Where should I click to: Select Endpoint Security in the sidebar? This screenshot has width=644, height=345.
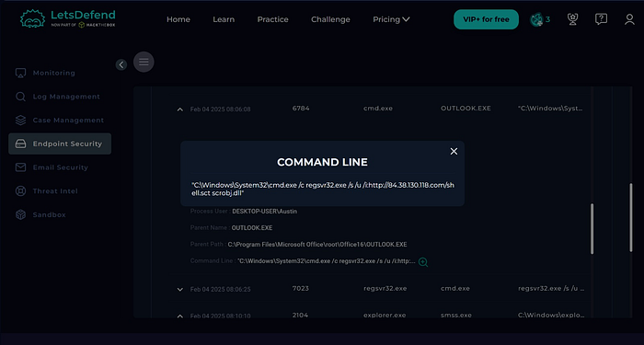pos(60,144)
